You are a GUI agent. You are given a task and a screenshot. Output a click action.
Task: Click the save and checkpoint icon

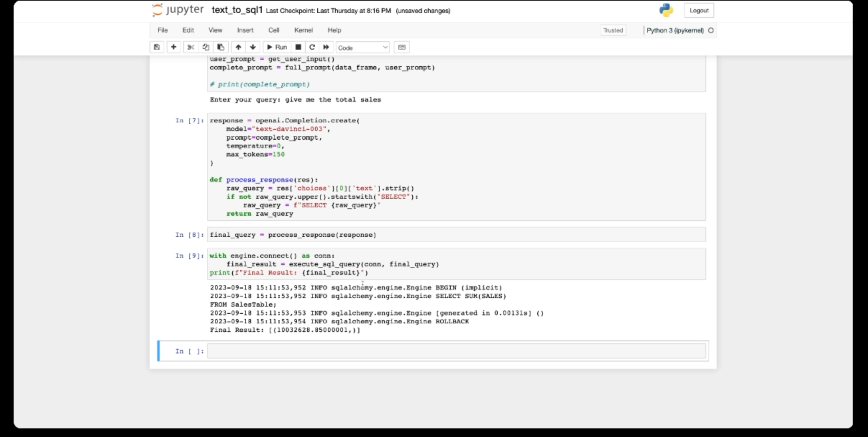[x=157, y=47]
